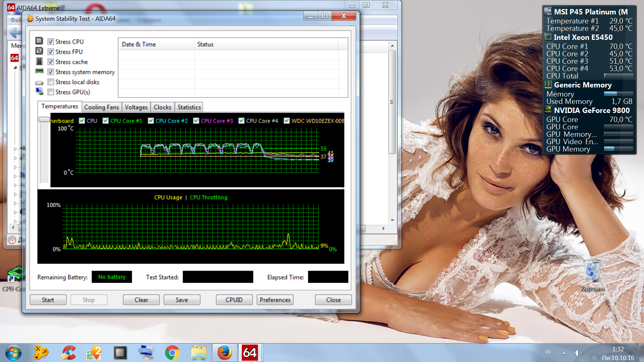The height and width of the screenshot is (362, 644).
Task: Open the Statistics tab
Action: tap(189, 107)
